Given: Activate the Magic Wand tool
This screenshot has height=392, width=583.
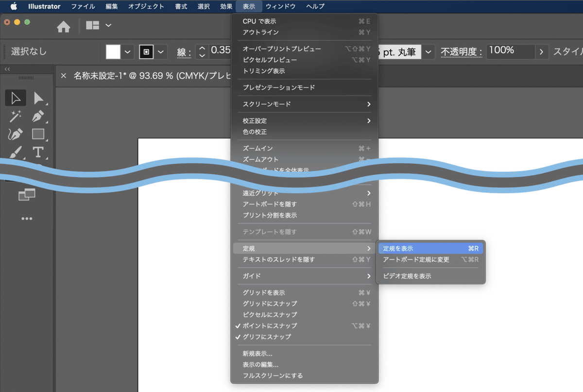Looking at the screenshot, I should point(15,116).
